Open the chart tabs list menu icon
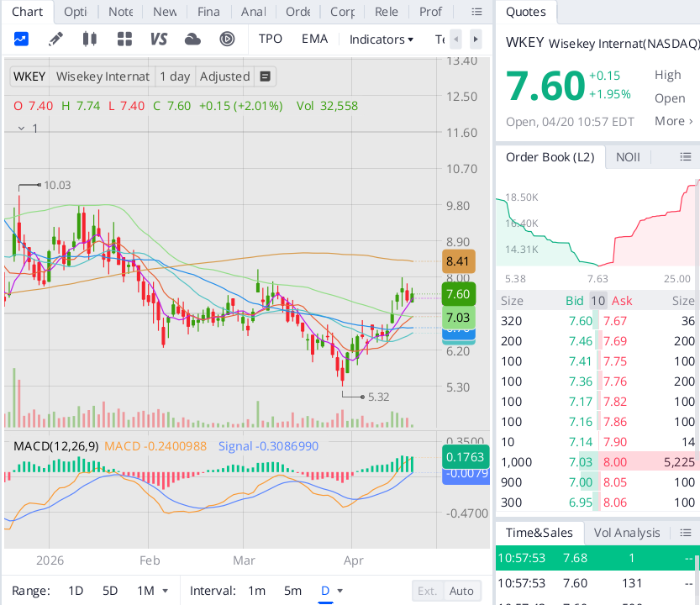This screenshot has height=605, width=700. [476, 12]
